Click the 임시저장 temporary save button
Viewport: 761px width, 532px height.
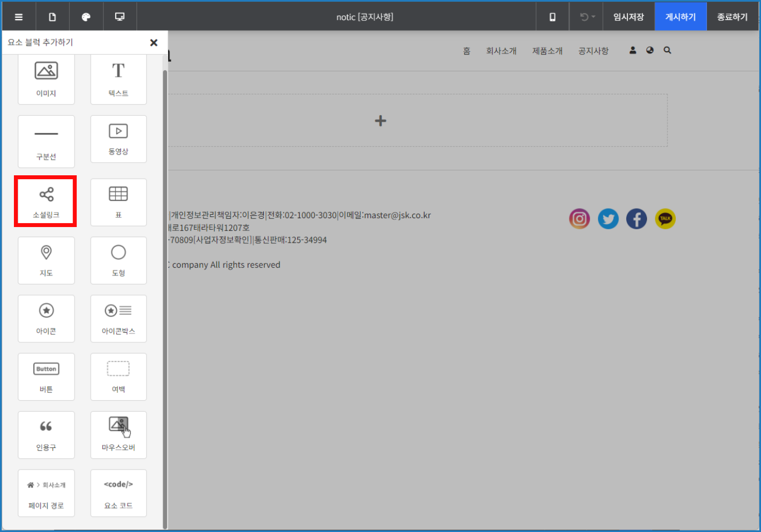tap(629, 17)
